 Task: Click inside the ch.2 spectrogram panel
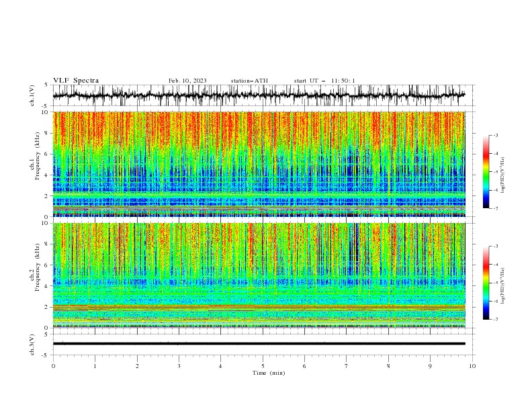pos(259,275)
